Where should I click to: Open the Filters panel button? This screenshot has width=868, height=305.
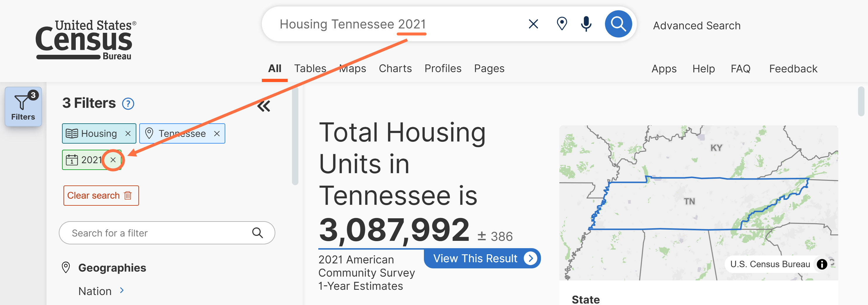point(23,107)
